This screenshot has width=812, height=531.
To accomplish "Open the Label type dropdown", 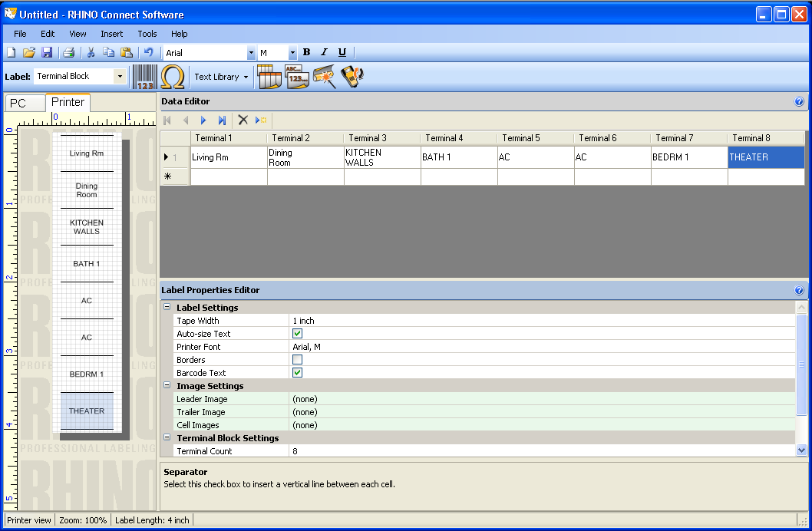I will (x=120, y=76).
